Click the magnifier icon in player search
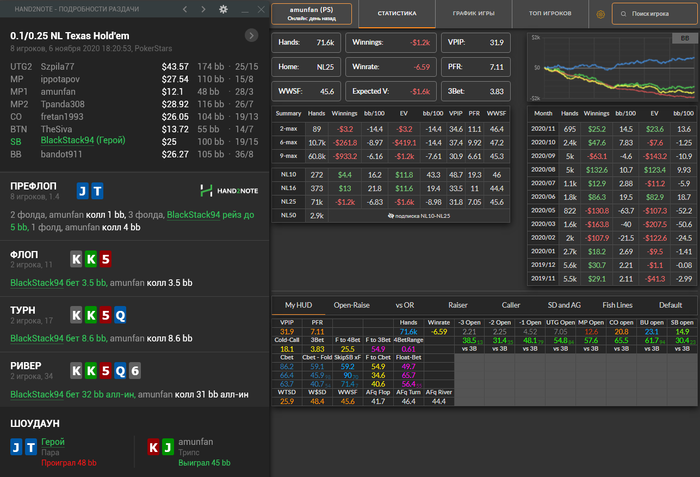 [x=622, y=16]
